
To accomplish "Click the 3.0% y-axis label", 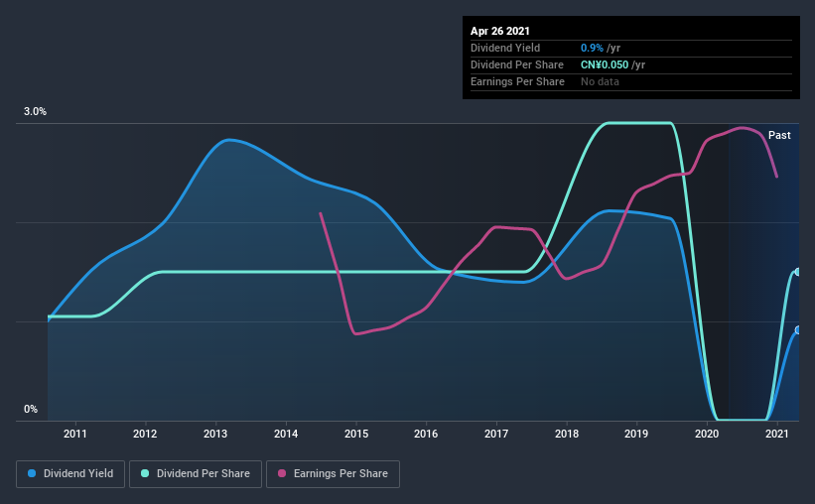I will [35, 112].
